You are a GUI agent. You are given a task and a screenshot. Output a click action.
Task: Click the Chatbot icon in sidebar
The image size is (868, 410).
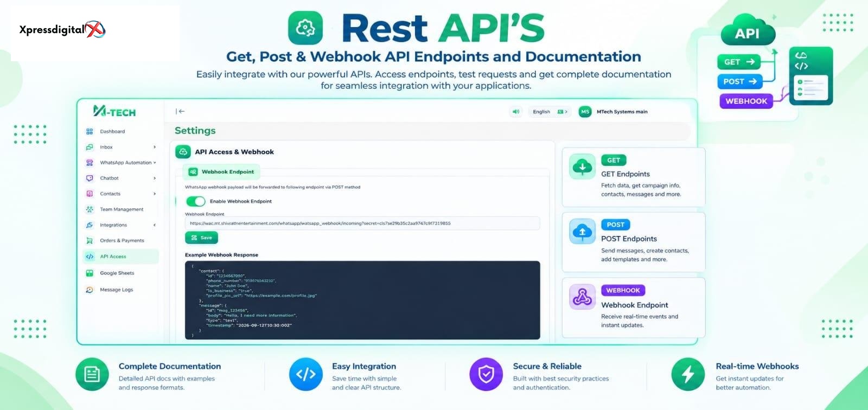tap(90, 178)
